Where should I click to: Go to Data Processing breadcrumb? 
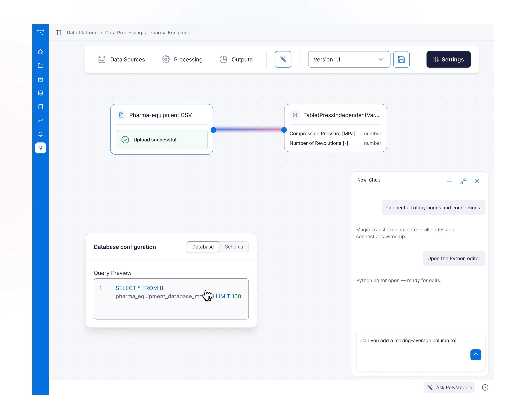point(123,33)
